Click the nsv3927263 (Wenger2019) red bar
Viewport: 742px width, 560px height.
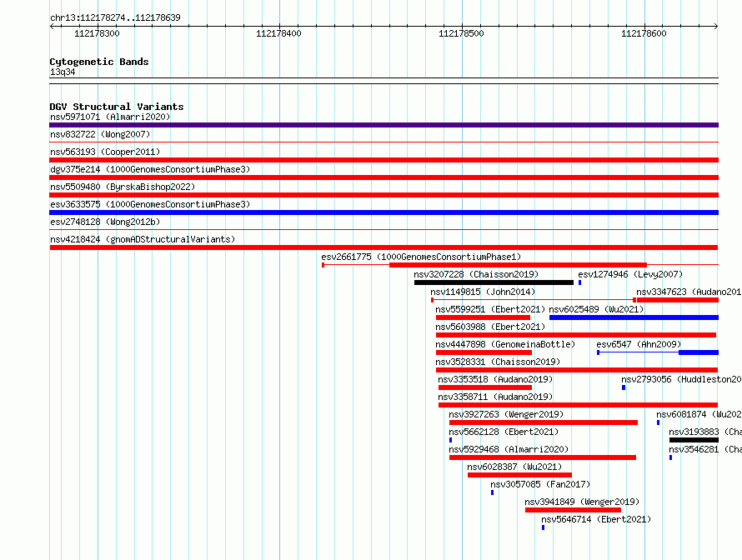point(544,422)
